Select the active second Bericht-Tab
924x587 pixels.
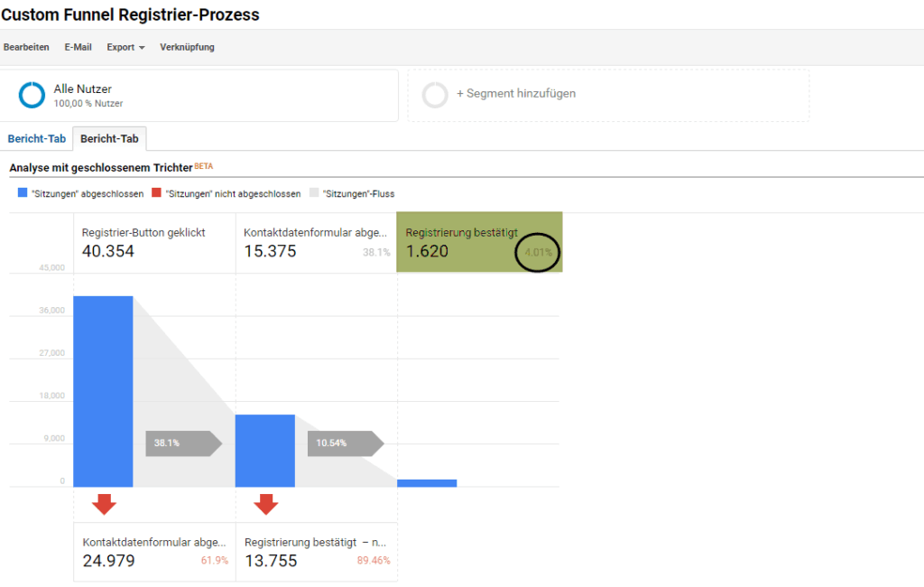109,139
